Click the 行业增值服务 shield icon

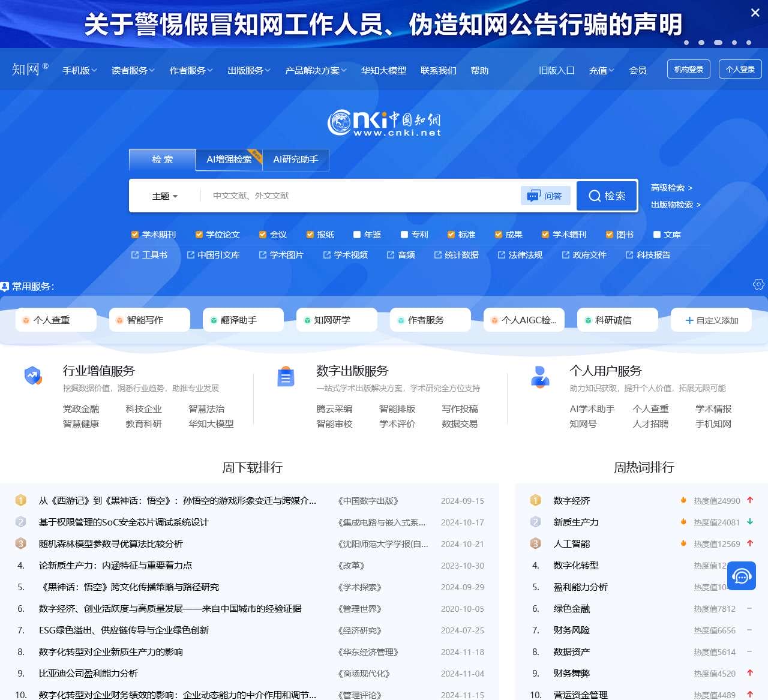tap(33, 376)
